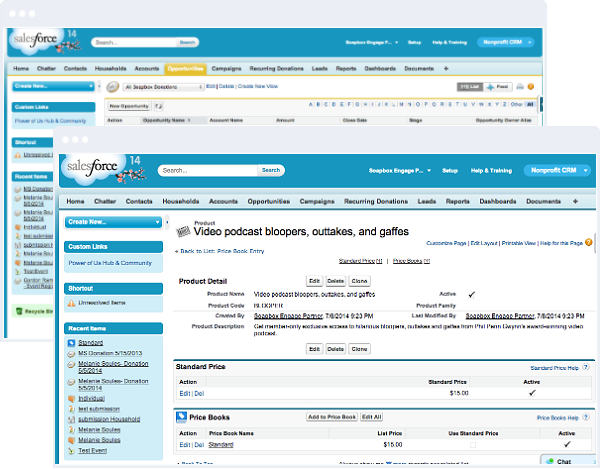Click the front window Search button

tap(271, 170)
